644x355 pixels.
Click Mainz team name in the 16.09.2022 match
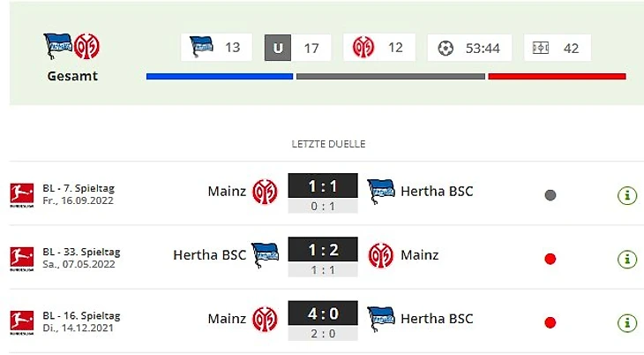click(x=227, y=192)
